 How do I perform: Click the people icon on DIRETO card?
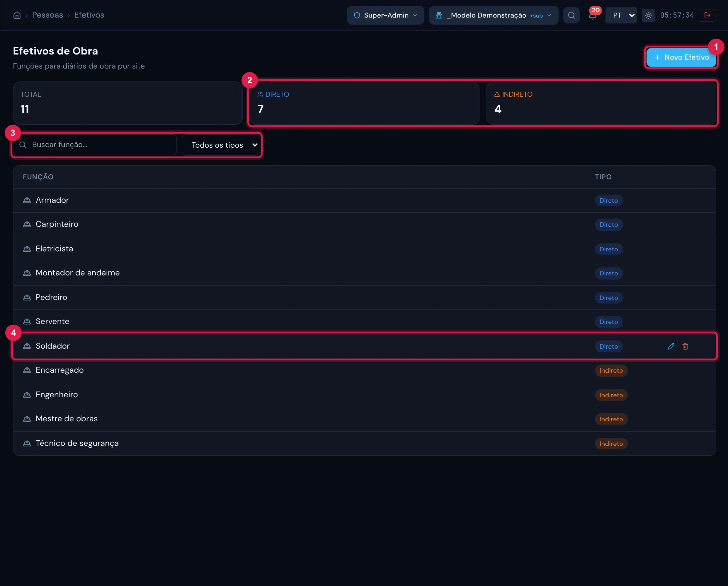click(260, 95)
